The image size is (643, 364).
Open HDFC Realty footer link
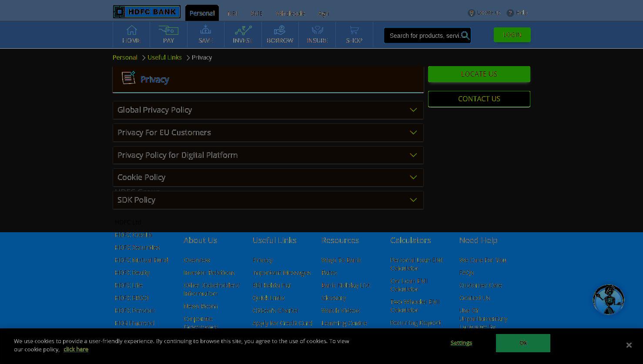(132, 273)
